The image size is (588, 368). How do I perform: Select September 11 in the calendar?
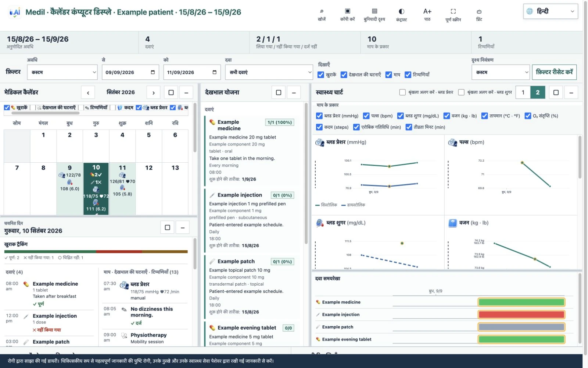pyautogui.click(x=122, y=188)
